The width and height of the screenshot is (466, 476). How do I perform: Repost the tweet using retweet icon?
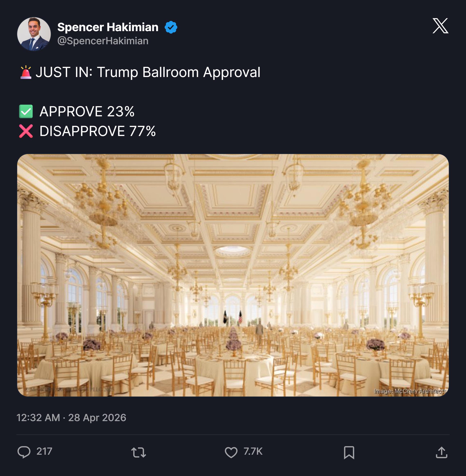[139, 452]
